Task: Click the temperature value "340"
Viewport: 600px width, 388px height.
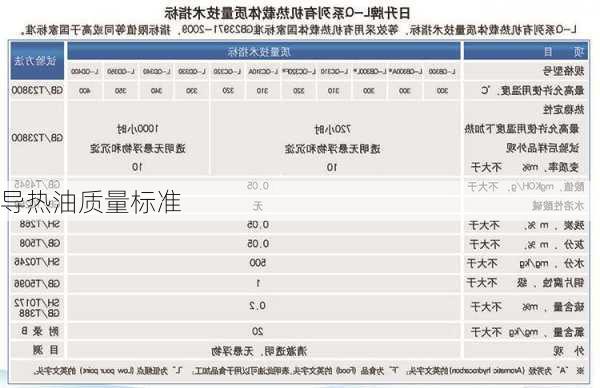Action: coord(157,91)
